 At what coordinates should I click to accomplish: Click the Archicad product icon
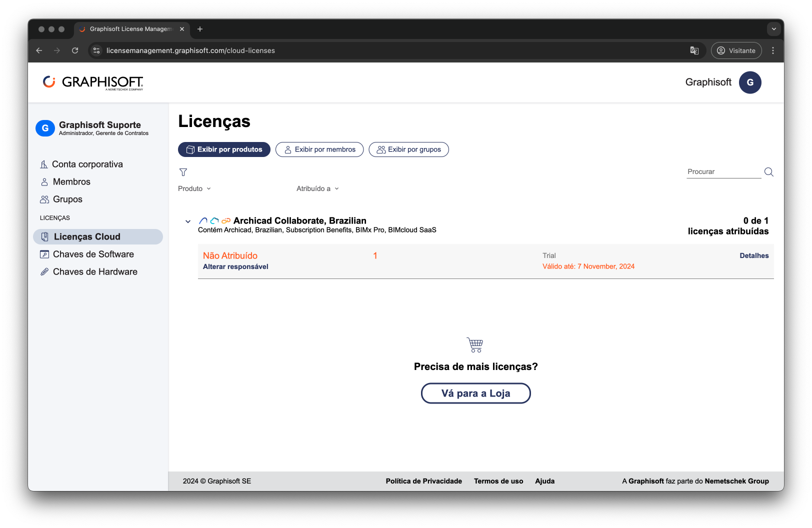pos(203,220)
